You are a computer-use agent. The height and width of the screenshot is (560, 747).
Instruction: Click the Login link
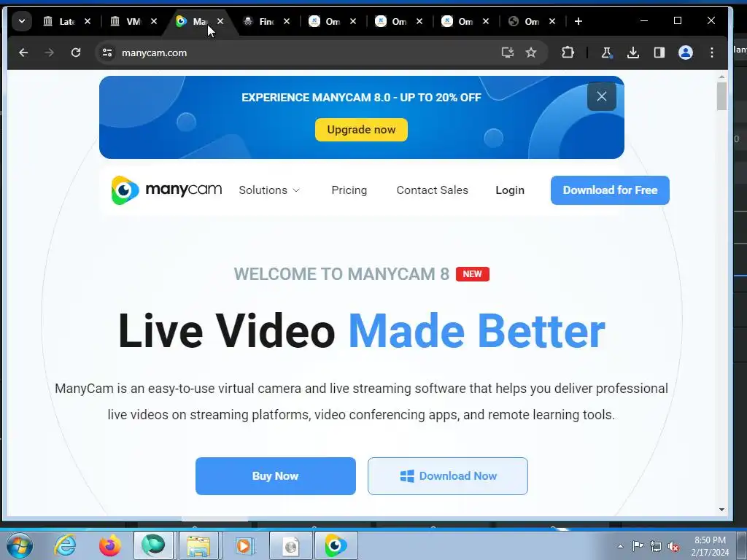510,190
